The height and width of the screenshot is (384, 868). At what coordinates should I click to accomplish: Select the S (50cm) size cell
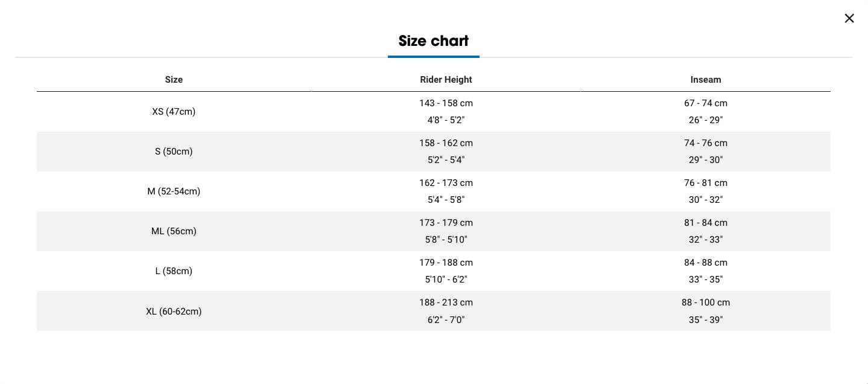tap(174, 152)
